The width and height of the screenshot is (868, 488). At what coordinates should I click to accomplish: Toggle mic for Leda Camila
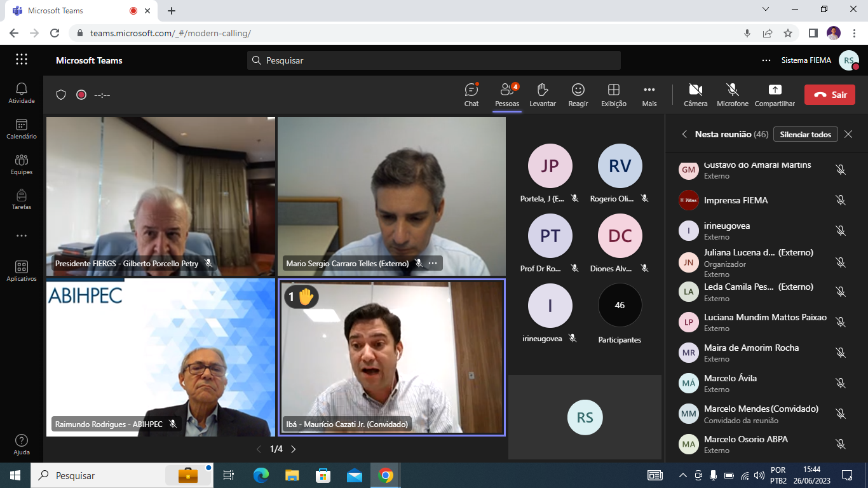coord(841,292)
